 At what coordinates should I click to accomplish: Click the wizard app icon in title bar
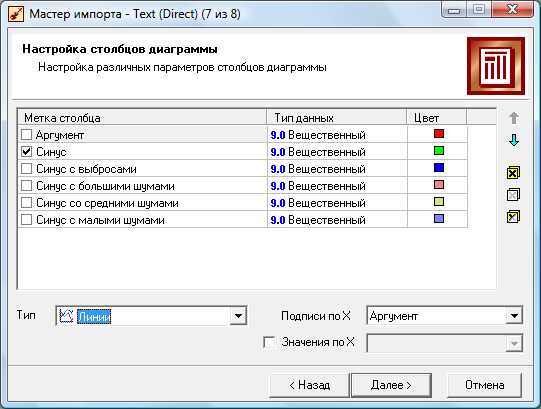coord(16,14)
